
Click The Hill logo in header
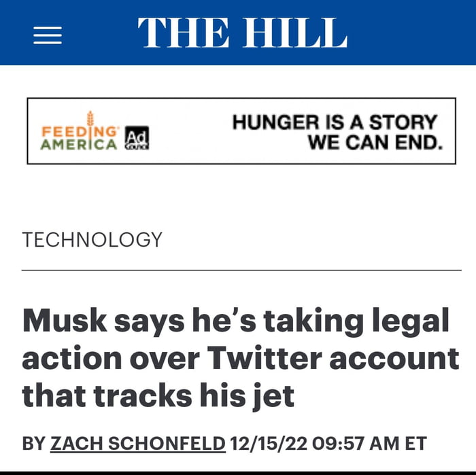point(242,33)
